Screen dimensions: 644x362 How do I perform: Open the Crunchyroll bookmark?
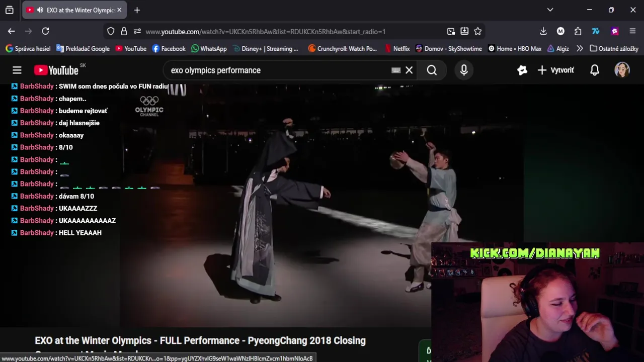342,49
